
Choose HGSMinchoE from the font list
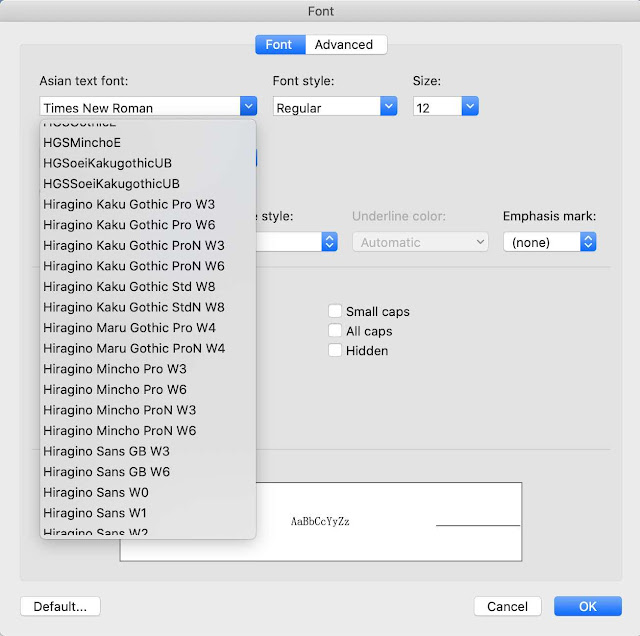pos(148,142)
